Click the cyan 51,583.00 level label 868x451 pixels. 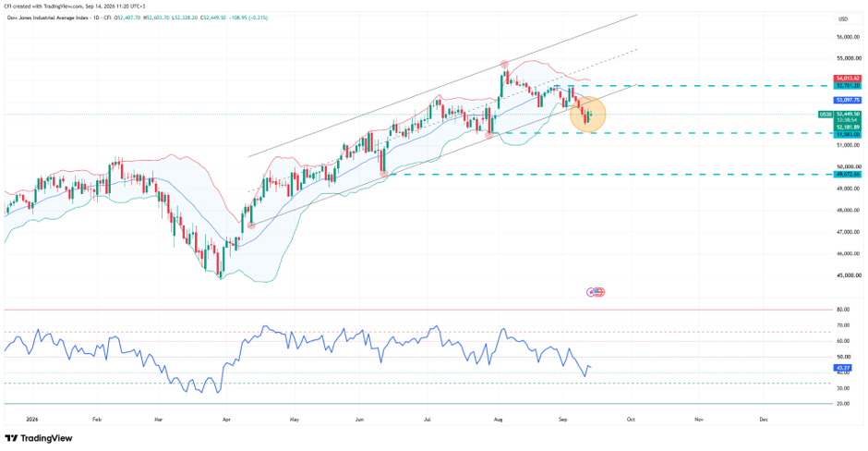[x=848, y=134]
